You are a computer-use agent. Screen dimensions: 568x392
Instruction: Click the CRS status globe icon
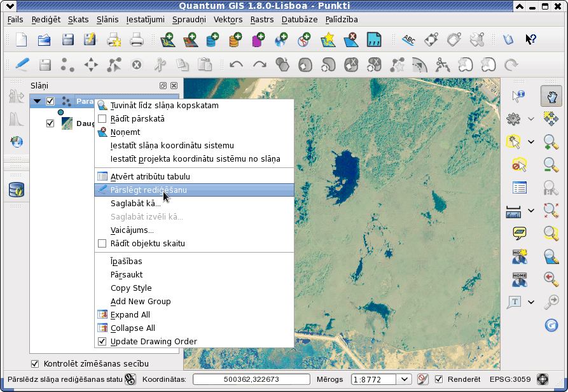point(543,379)
